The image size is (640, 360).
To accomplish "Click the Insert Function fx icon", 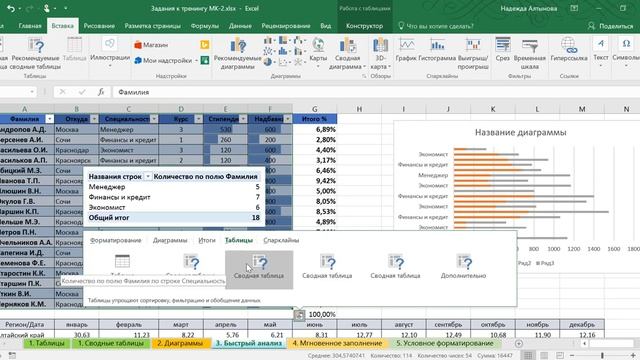I will coord(101,92).
